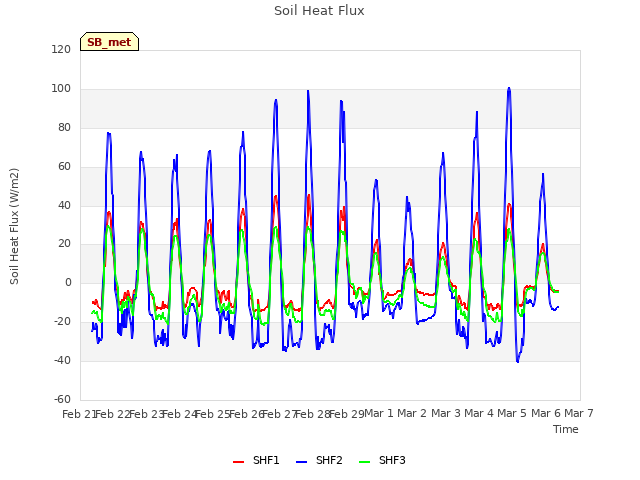Click the red SHF1 legend color marker
This screenshot has height=480, width=640.
click(238, 462)
